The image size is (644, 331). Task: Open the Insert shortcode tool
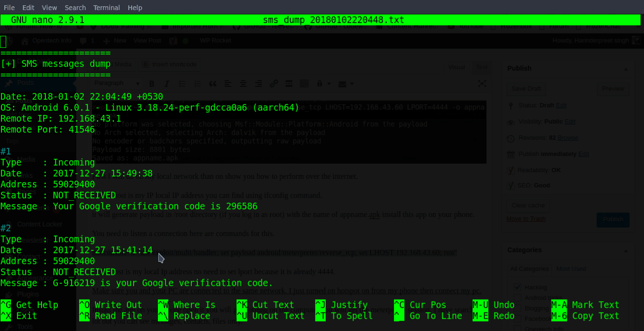click(169, 64)
